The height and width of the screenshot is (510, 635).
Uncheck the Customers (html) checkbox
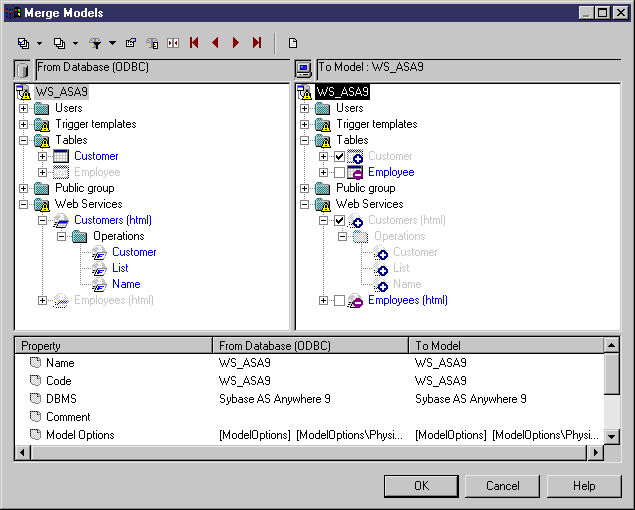(x=339, y=220)
